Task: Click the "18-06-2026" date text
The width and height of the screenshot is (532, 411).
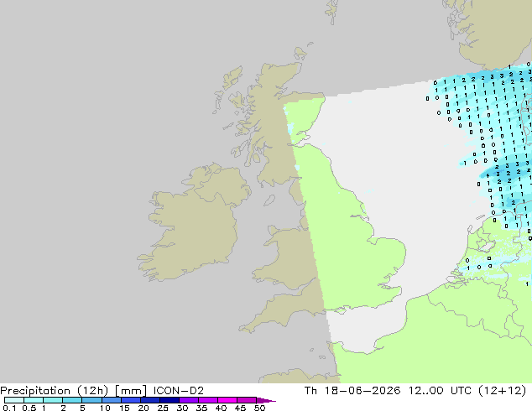Action: 362,391
